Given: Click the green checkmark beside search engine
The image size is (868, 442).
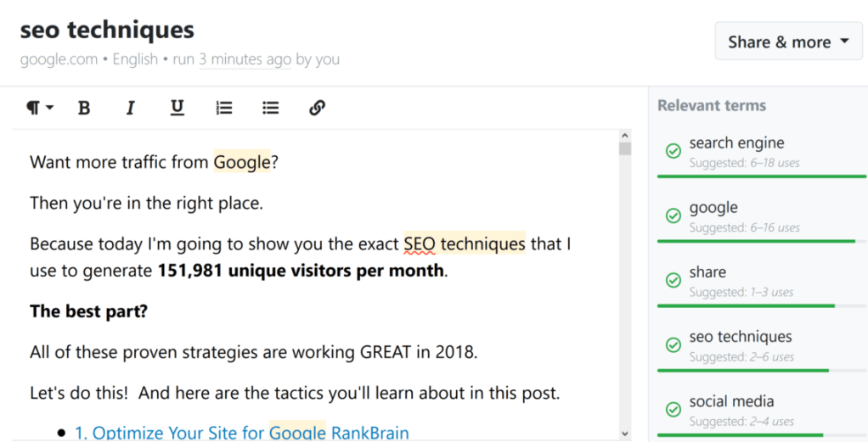Looking at the screenshot, I should [x=674, y=150].
